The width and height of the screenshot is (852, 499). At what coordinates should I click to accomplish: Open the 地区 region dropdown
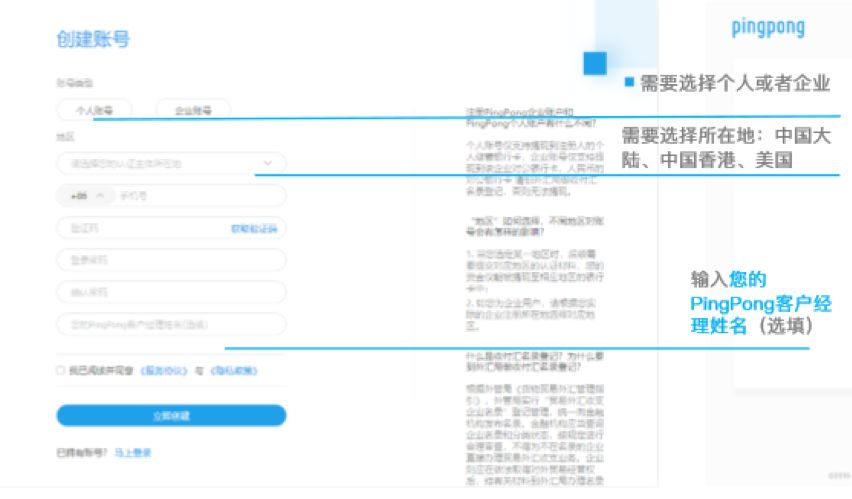coord(171,163)
